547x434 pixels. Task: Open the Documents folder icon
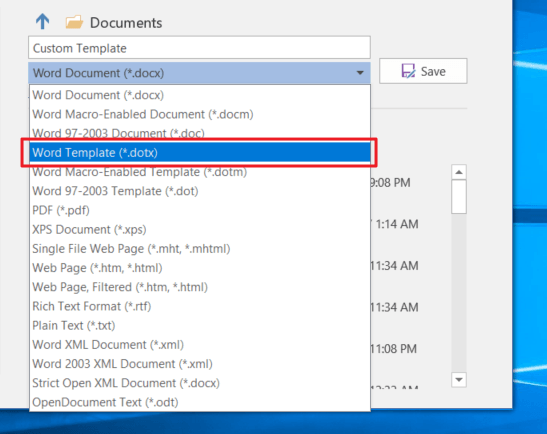(74, 22)
